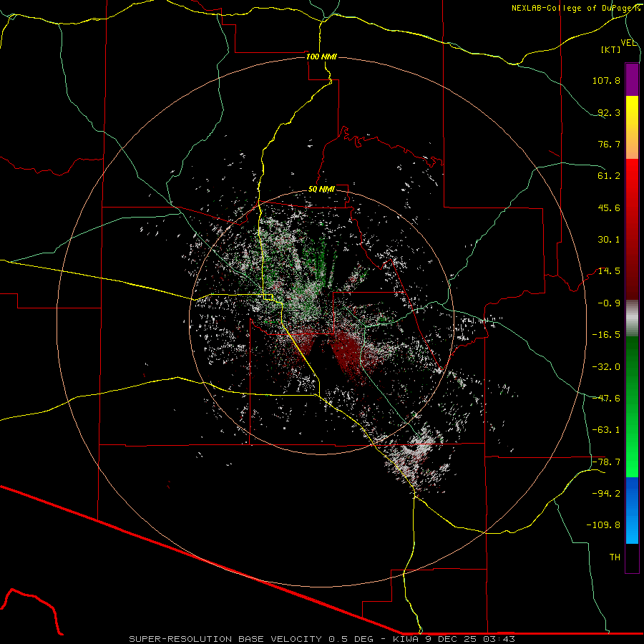Click the 50 NMI range ring label

(321, 190)
